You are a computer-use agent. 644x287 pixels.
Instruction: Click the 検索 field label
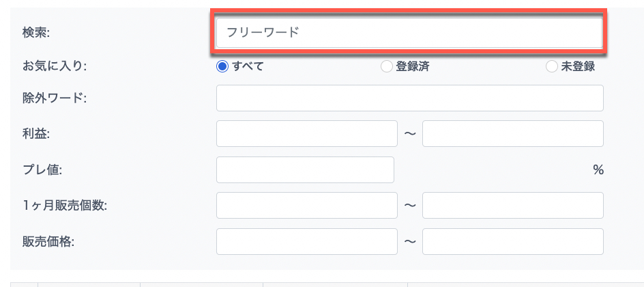point(32,32)
